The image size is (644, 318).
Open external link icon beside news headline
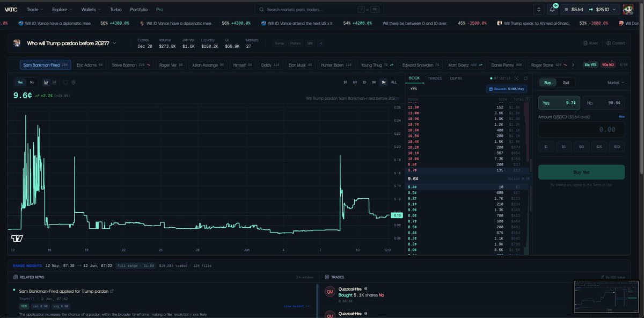[112, 291]
